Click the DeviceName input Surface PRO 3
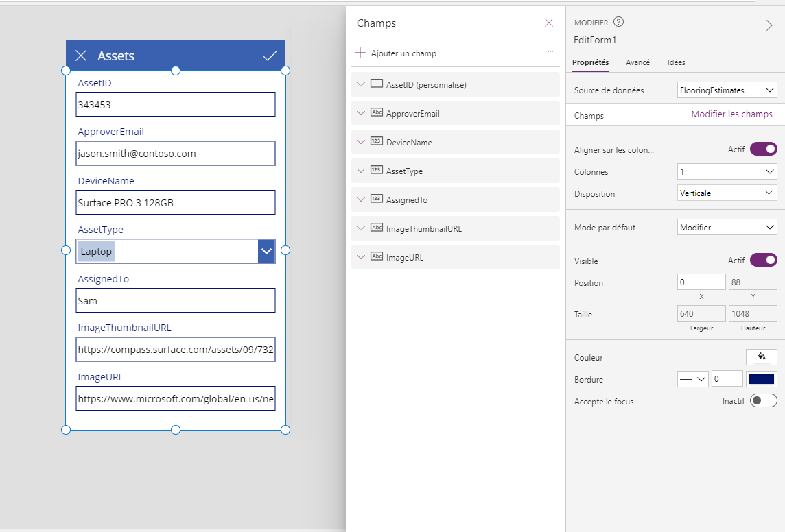This screenshot has height=532, width=785. pyautogui.click(x=176, y=202)
